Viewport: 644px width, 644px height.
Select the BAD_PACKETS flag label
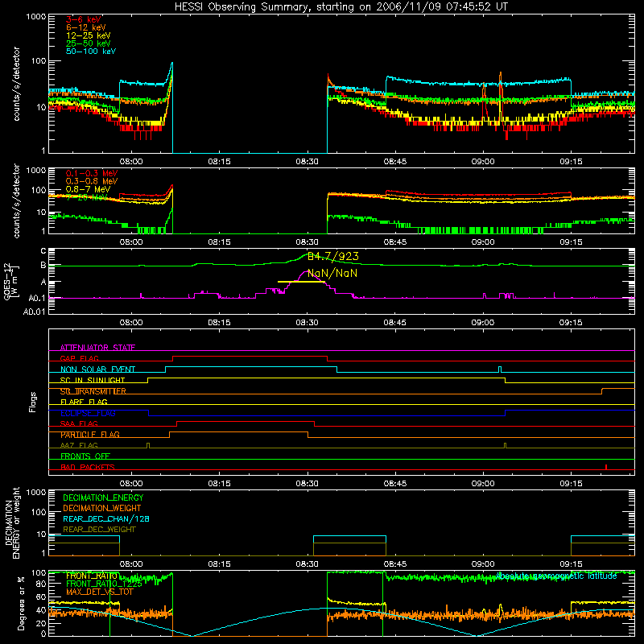point(88,467)
